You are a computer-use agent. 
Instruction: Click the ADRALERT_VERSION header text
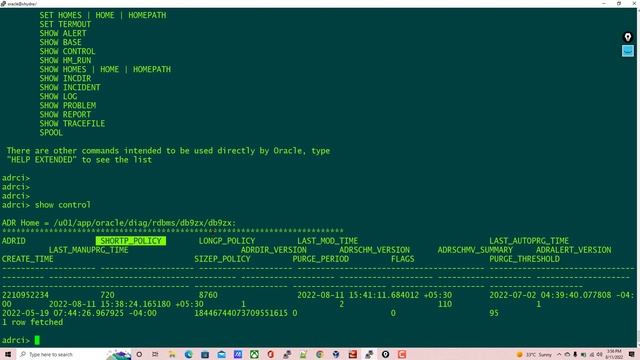[x=573, y=250]
